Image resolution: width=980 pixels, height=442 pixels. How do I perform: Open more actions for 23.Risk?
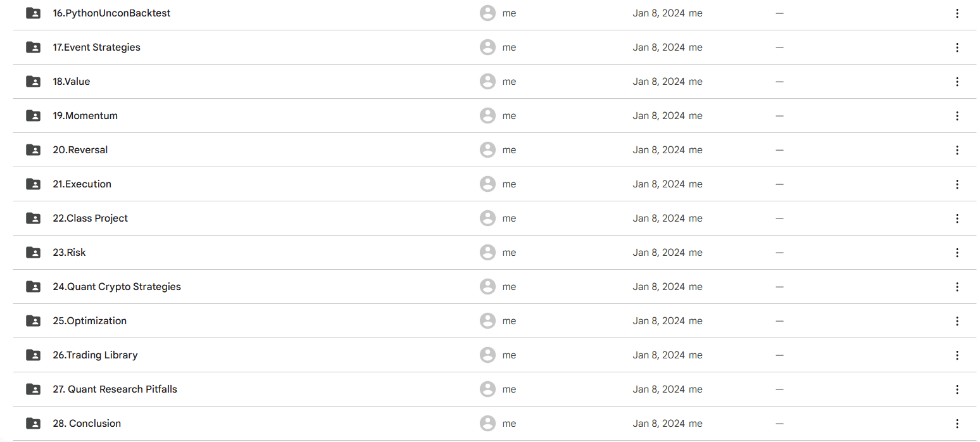[957, 253]
